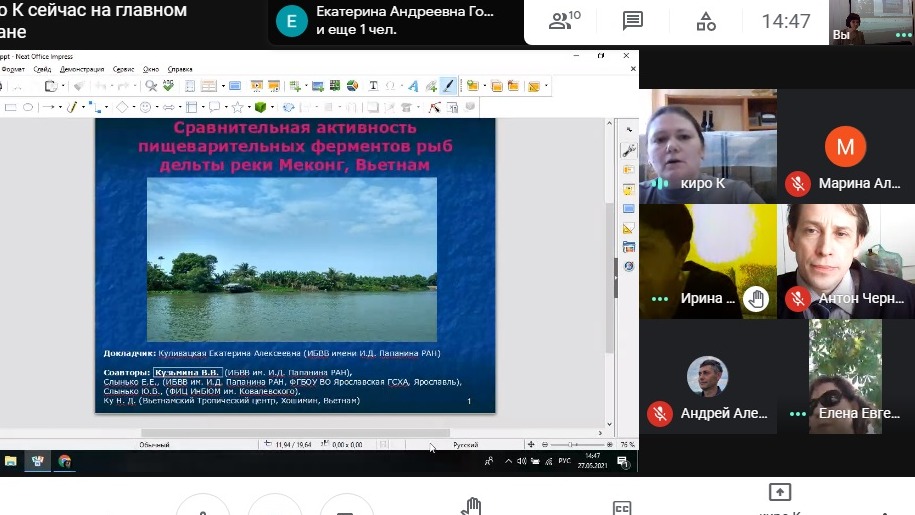Expand the 3D objects dropdown arrow
The image size is (915, 515).
[272, 107]
